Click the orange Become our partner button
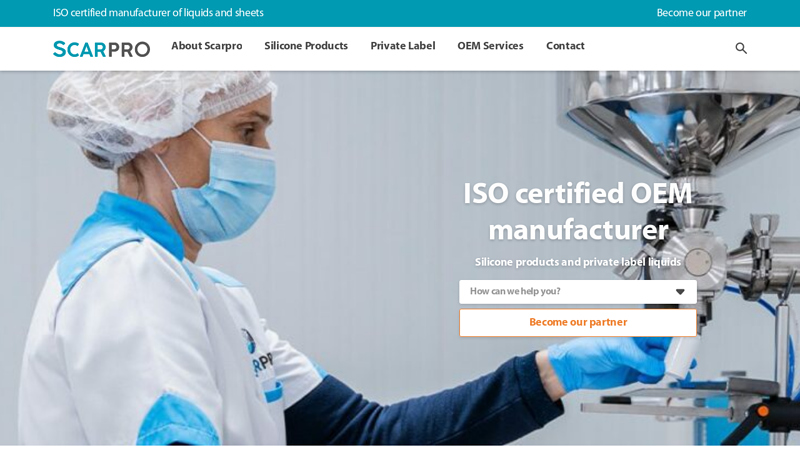800x450 pixels. [578, 322]
